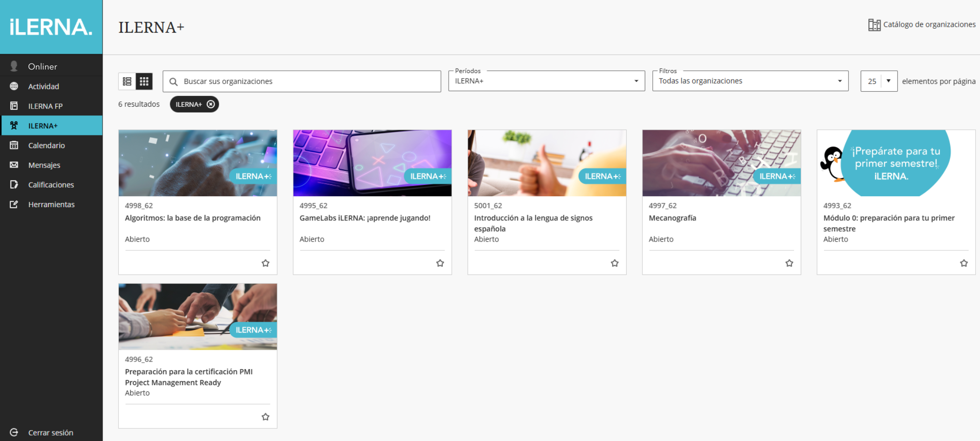This screenshot has width=980, height=441.
Task: Open Preparación para la certificación PMI course
Action: [x=189, y=377]
